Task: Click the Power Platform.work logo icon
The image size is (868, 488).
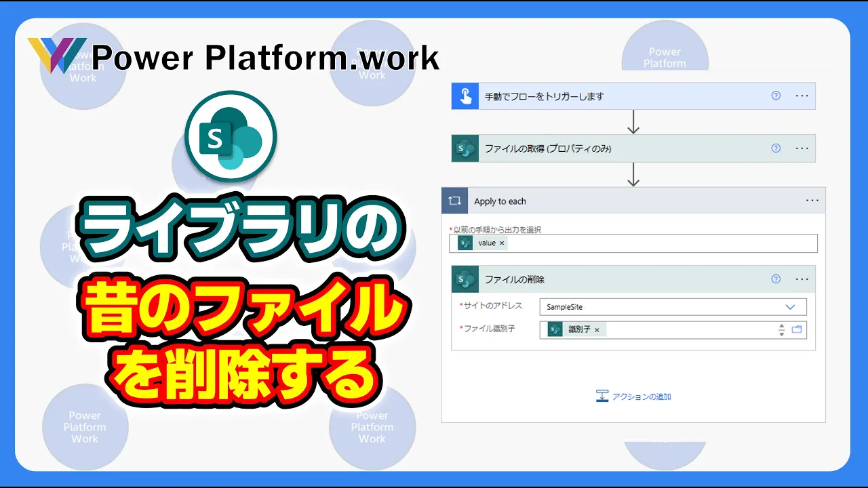Action: [57, 56]
